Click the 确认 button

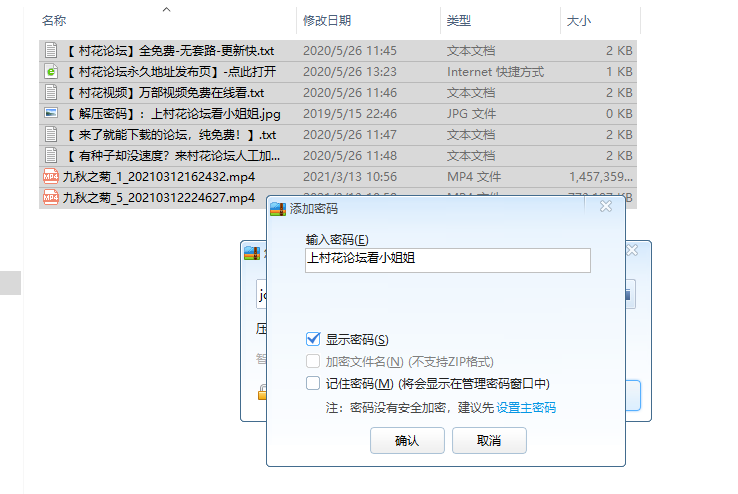tap(407, 440)
